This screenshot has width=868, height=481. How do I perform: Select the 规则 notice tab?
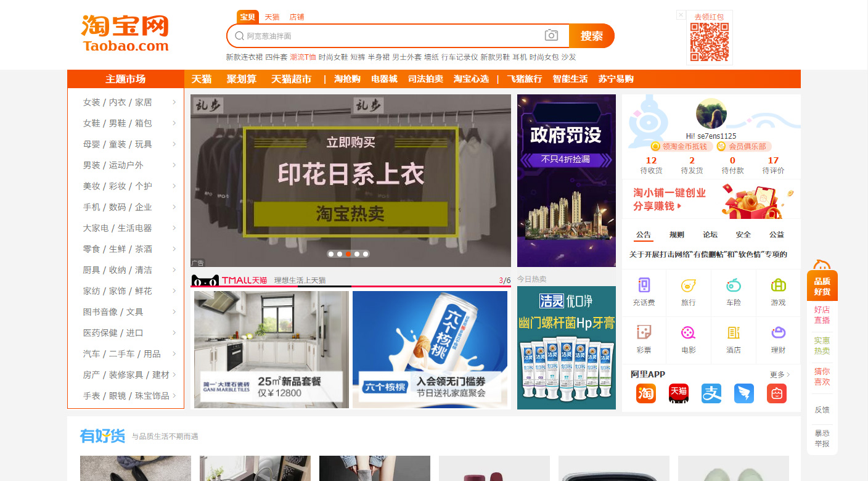click(677, 235)
